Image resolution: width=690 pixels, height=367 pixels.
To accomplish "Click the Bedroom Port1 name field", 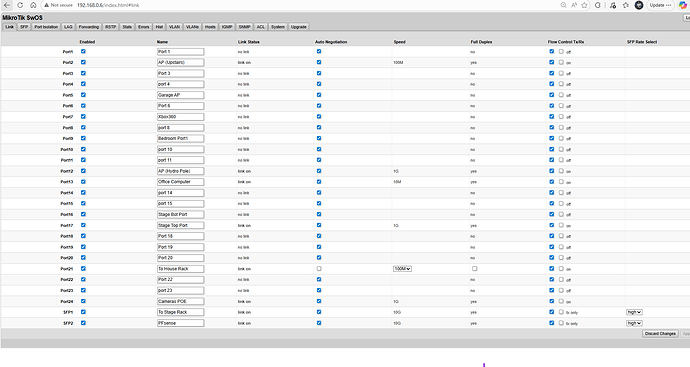I will tap(180, 139).
